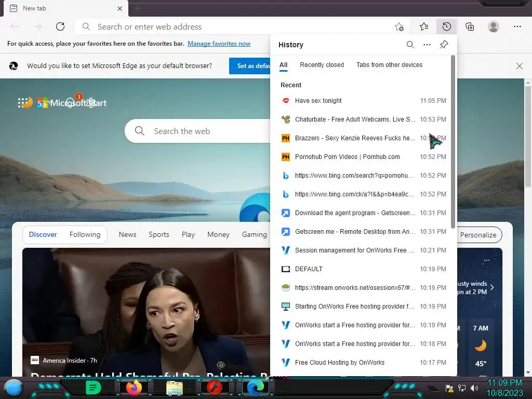Open Free Cloud Hosting by OnWorks entry

(x=363, y=362)
